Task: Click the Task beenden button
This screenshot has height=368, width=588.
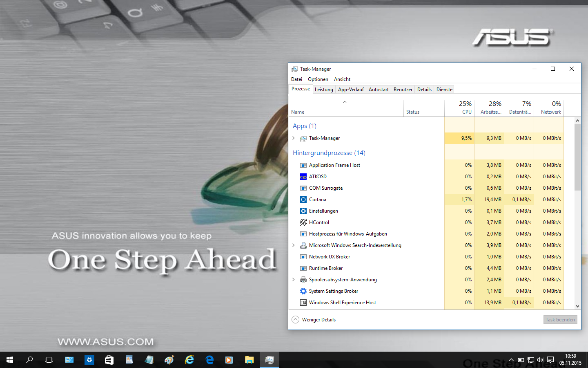Action: [560, 320]
